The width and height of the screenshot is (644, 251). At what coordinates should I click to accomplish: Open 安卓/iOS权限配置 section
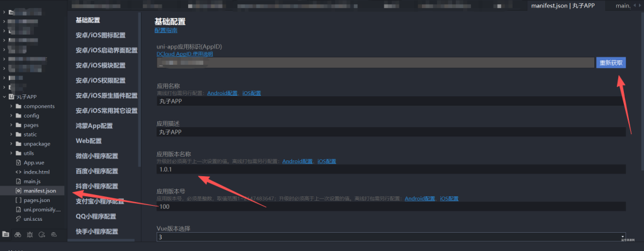click(x=101, y=81)
